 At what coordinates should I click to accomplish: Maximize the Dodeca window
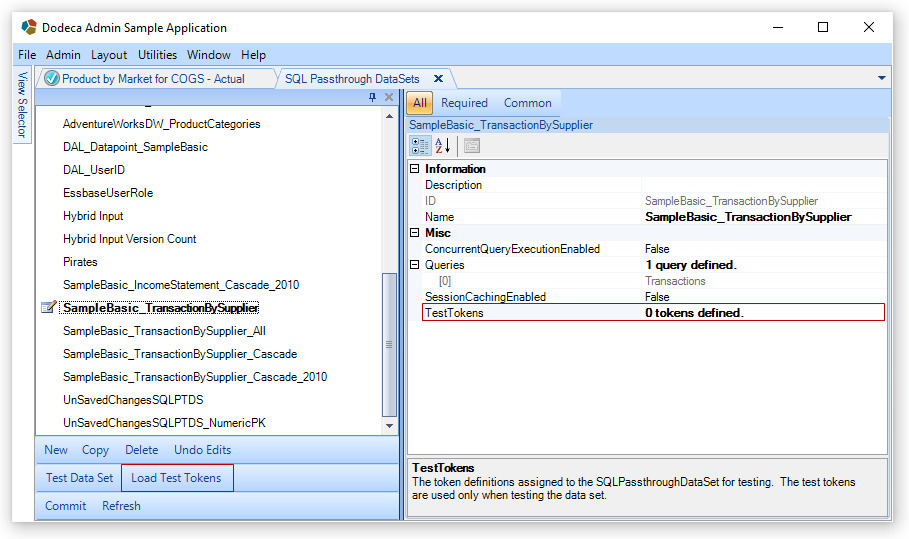pyautogui.click(x=823, y=27)
